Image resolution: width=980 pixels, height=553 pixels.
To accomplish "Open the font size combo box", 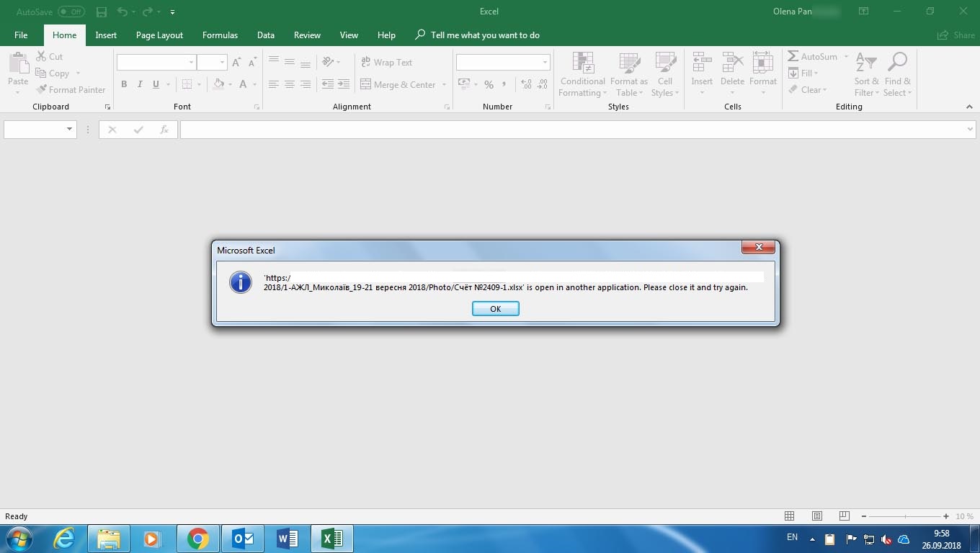I will pos(212,62).
